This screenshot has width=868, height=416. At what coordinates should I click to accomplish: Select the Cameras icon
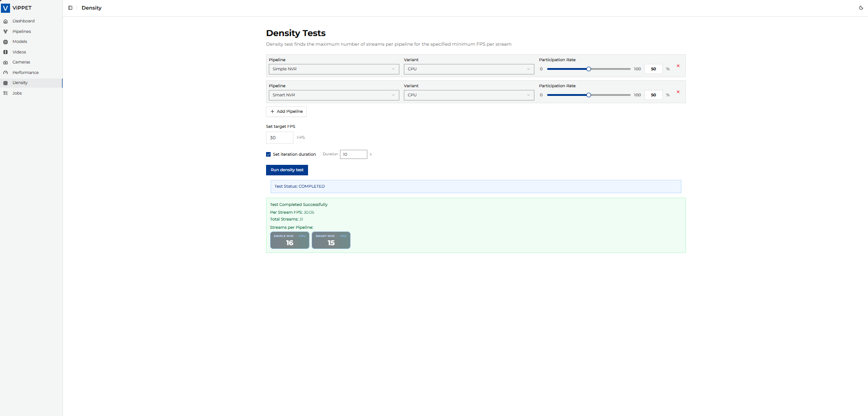click(x=5, y=62)
